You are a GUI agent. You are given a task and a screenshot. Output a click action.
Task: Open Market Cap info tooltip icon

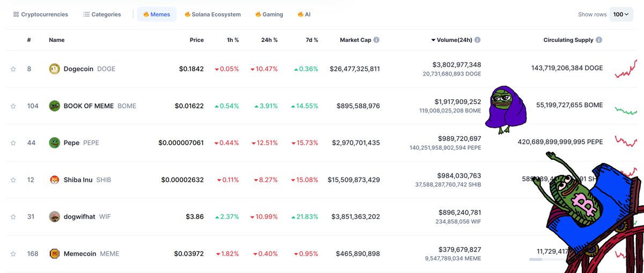pyautogui.click(x=376, y=40)
